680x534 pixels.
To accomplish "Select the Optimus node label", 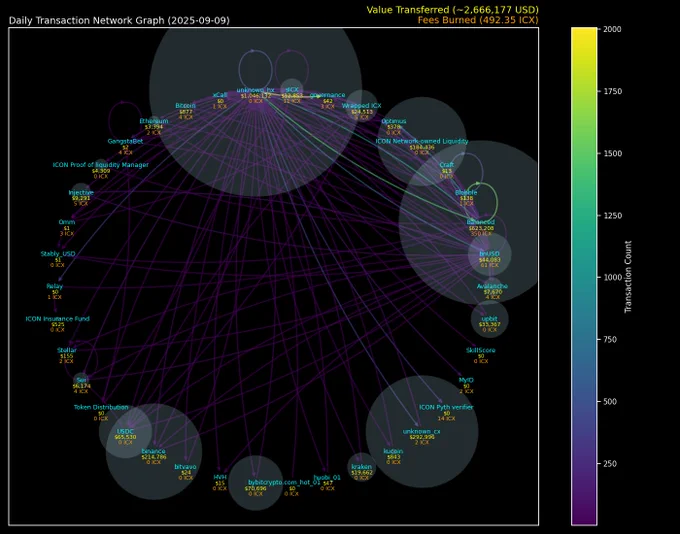I will 394,121.
